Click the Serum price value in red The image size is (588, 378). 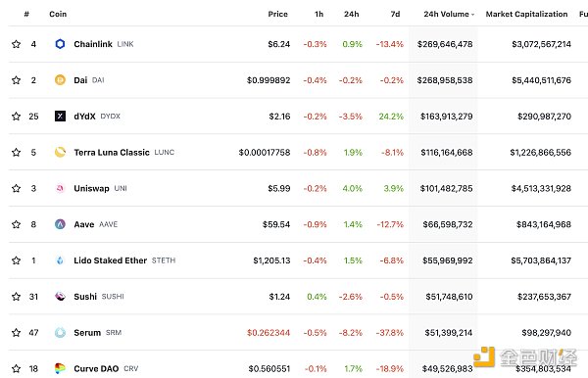point(269,333)
